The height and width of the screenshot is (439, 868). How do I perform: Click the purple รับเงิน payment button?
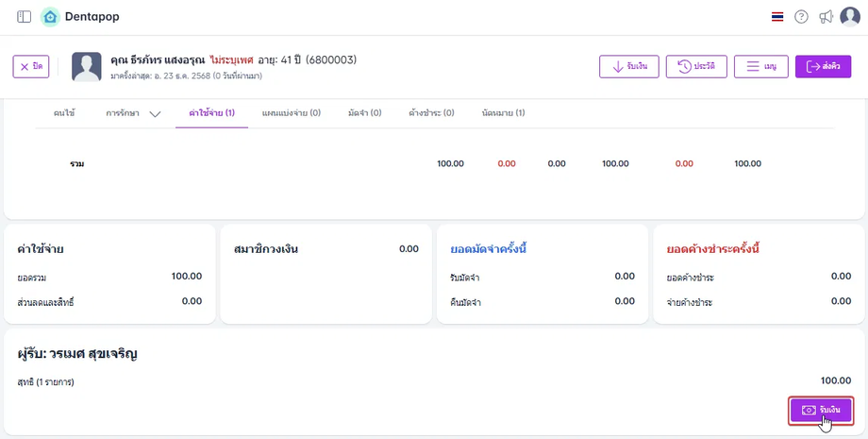click(820, 410)
